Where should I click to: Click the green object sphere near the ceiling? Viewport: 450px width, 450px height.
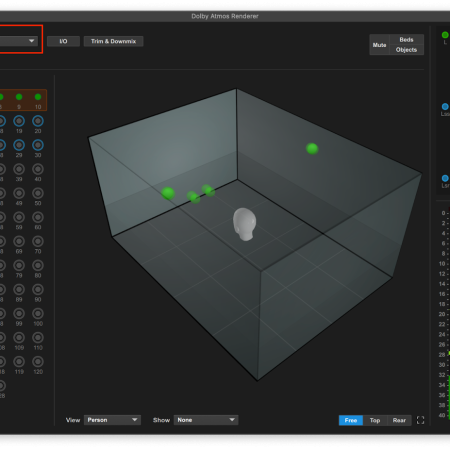(312, 148)
